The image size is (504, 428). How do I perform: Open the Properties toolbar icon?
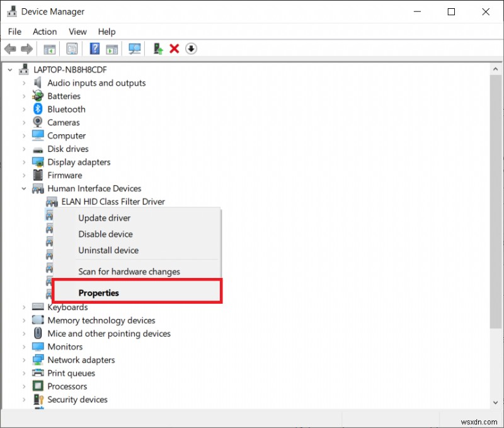72,49
